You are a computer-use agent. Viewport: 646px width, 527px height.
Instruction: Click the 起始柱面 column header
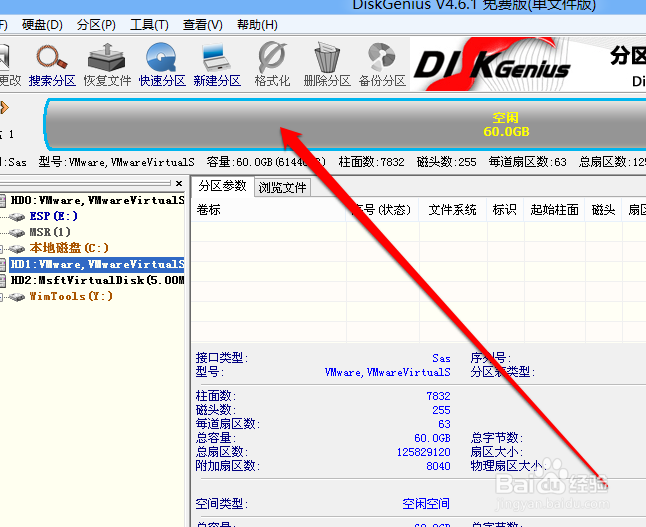click(554, 210)
